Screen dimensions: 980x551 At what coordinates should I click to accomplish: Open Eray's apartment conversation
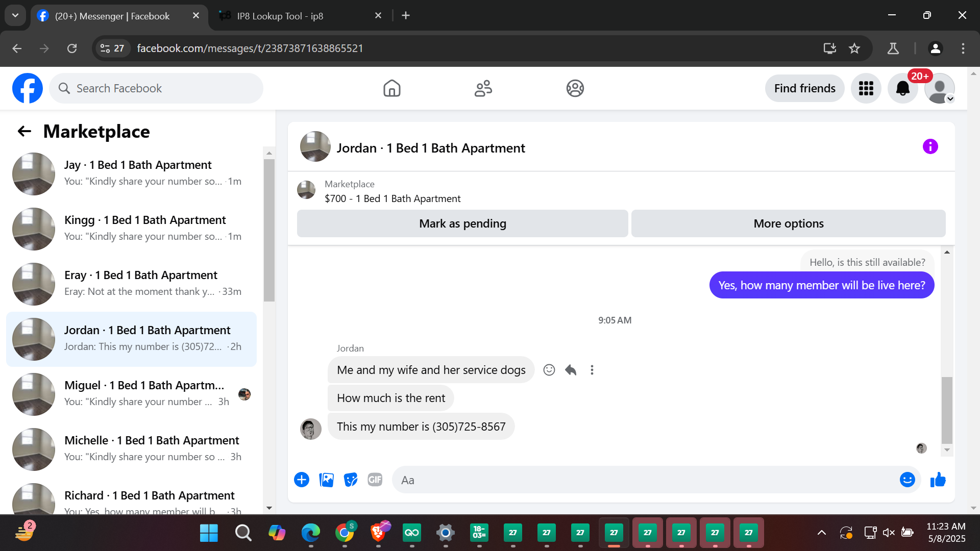[131, 284]
